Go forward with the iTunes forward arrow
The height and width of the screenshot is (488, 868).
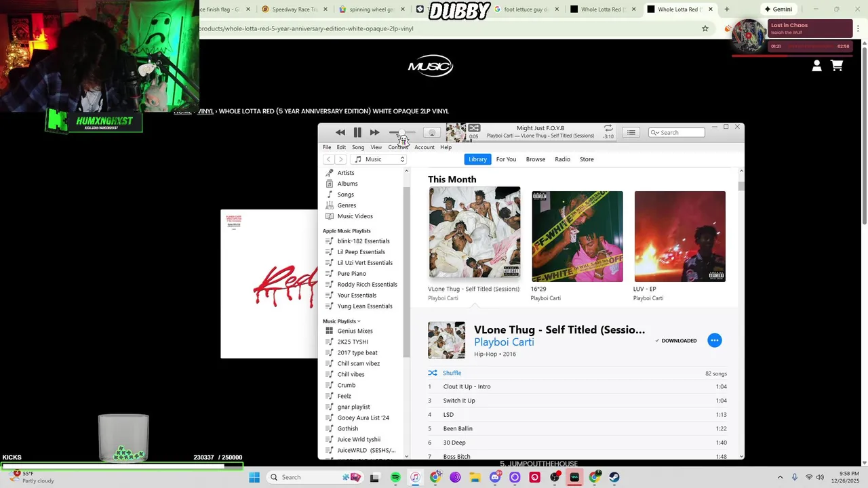click(x=340, y=159)
